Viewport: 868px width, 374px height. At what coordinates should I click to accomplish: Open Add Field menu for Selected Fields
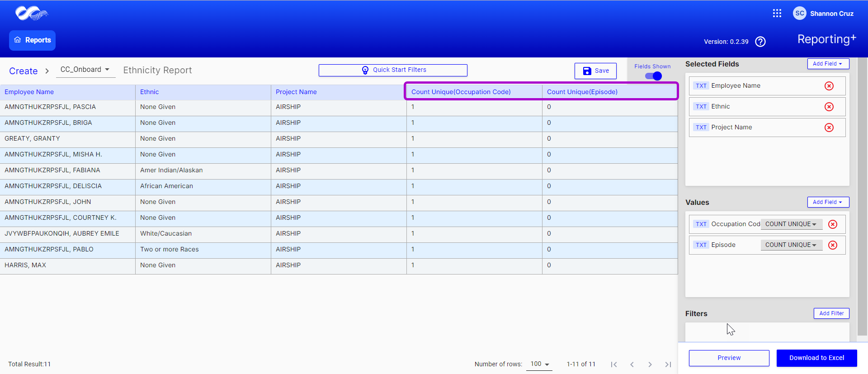(x=828, y=64)
